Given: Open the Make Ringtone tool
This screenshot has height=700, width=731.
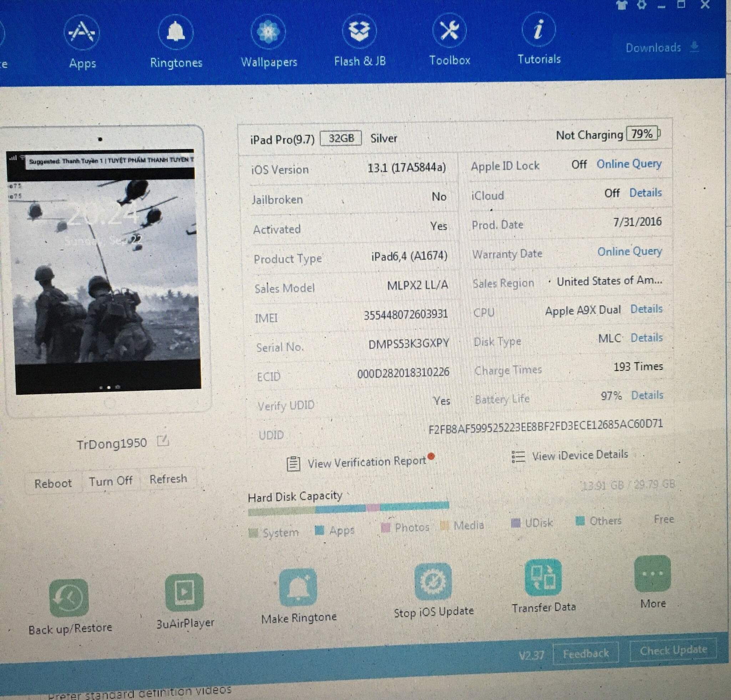Looking at the screenshot, I should (x=298, y=588).
